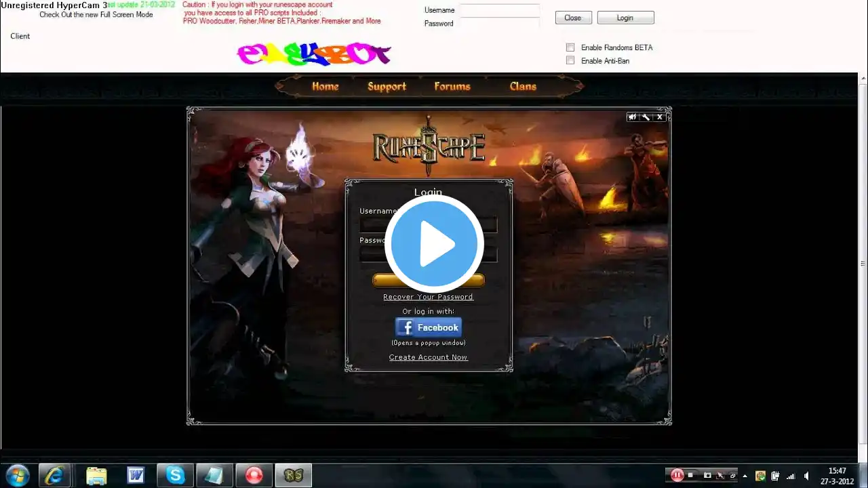This screenshot has height=488, width=868.
Task: Open the notepad app in the taskbar
Action: tap(215, 475)
